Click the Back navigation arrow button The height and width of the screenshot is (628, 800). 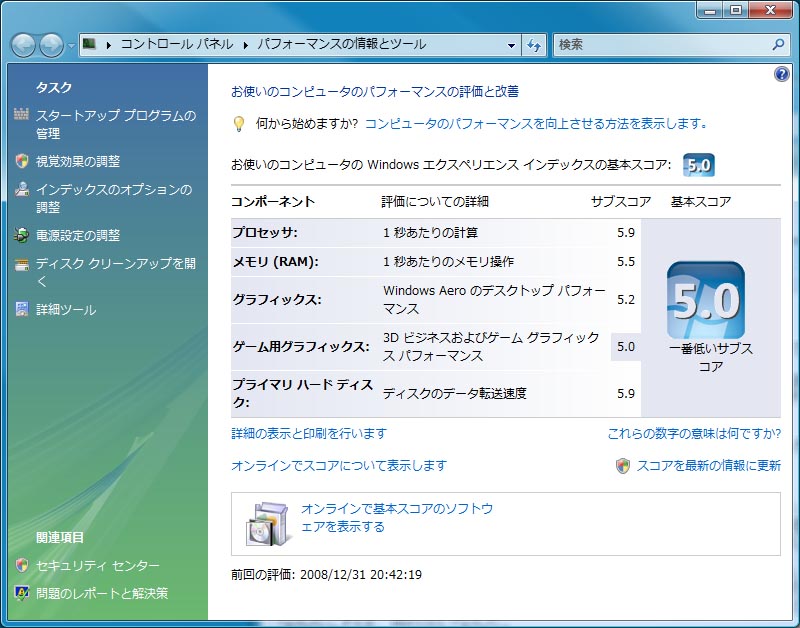[x=23, y=45]
